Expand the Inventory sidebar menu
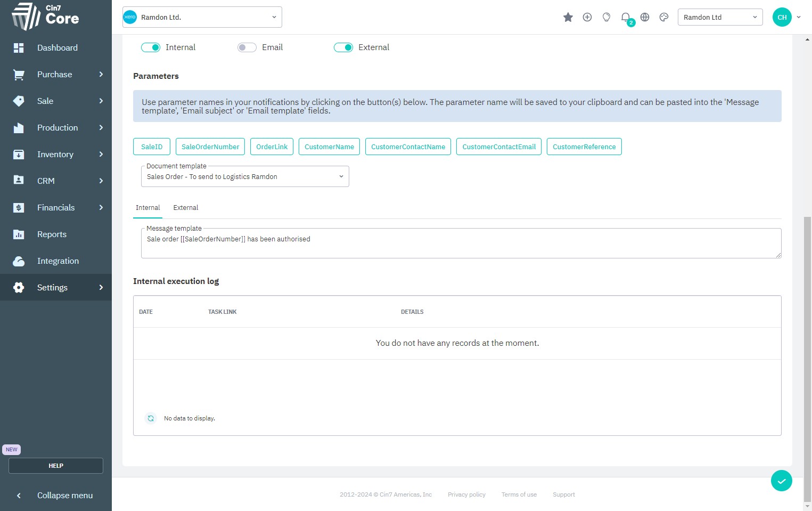The height and width of the screenshot is (511, 812). 56,155
